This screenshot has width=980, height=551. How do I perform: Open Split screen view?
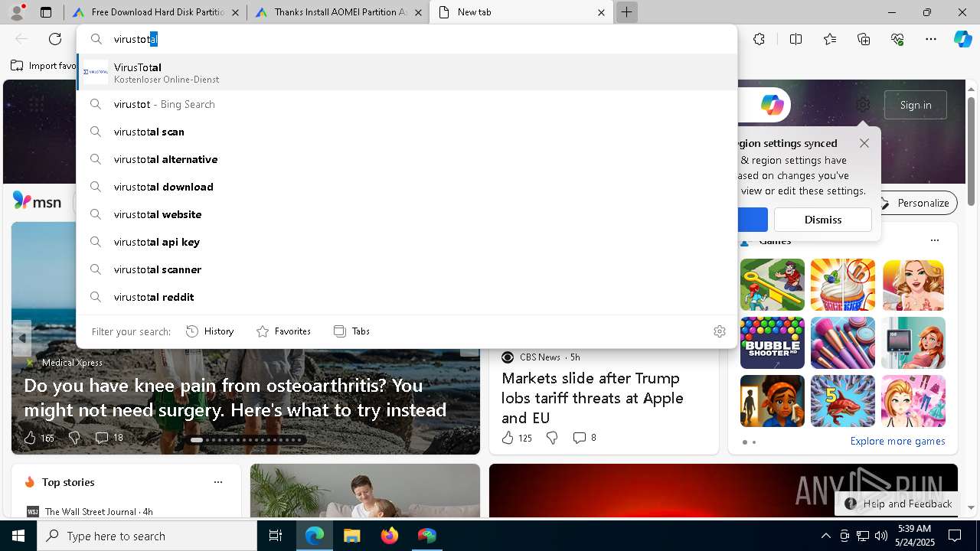[795, 39]
